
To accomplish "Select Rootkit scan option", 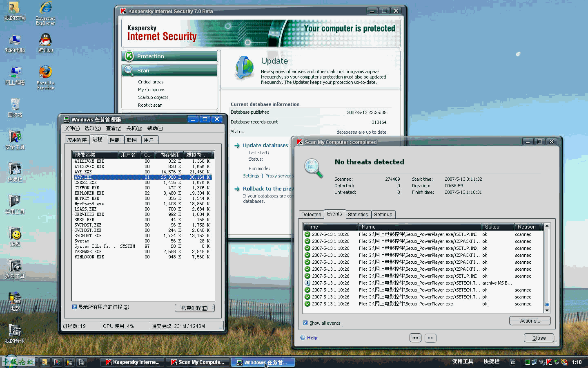I will point(150,105).
